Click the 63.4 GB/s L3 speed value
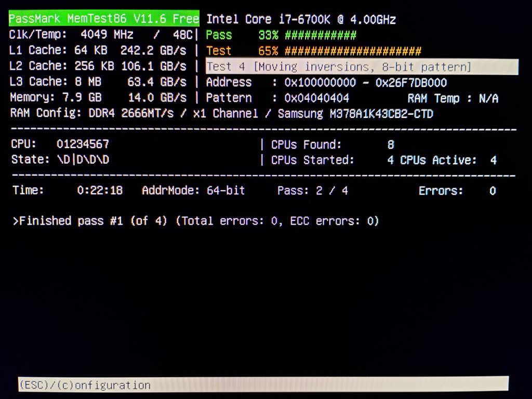This screenshot has width=532, height=399. coord(157,82)
